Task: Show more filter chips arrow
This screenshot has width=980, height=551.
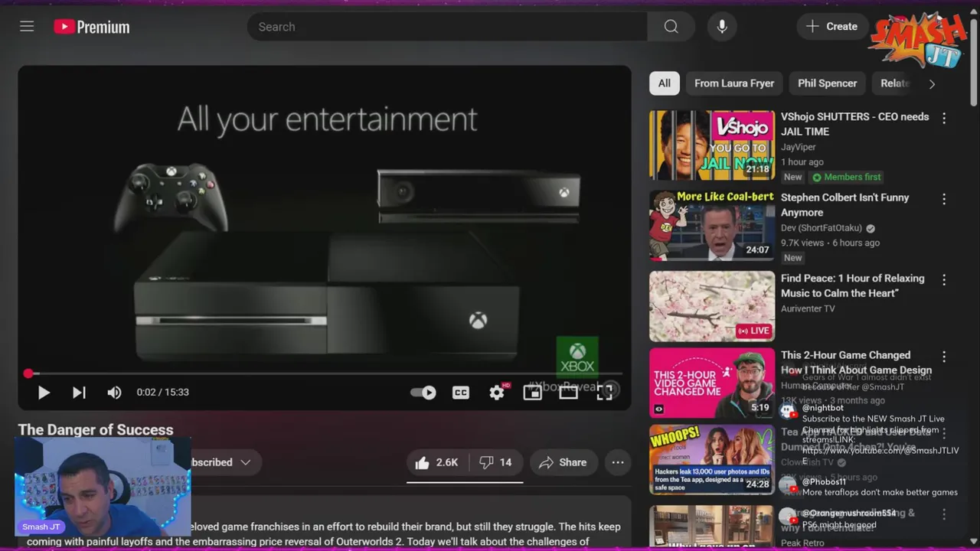Action: (932, 84)
